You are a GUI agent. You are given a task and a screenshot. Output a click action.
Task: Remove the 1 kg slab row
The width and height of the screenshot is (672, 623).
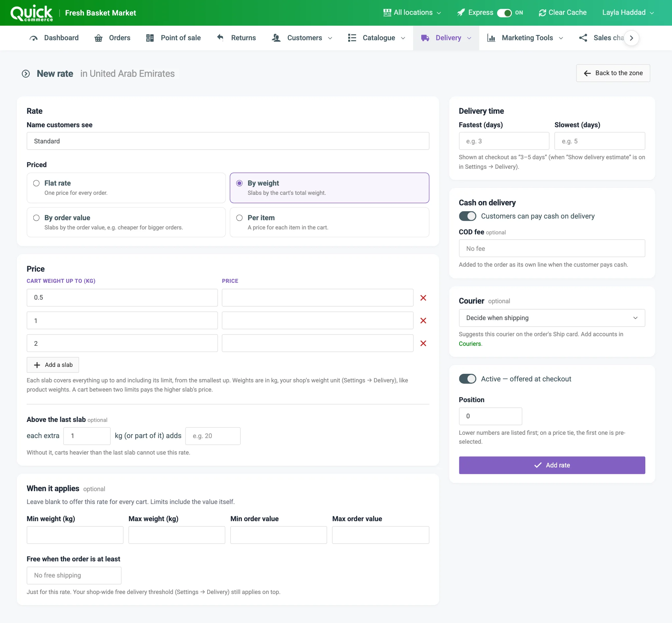tap(423, 321)
